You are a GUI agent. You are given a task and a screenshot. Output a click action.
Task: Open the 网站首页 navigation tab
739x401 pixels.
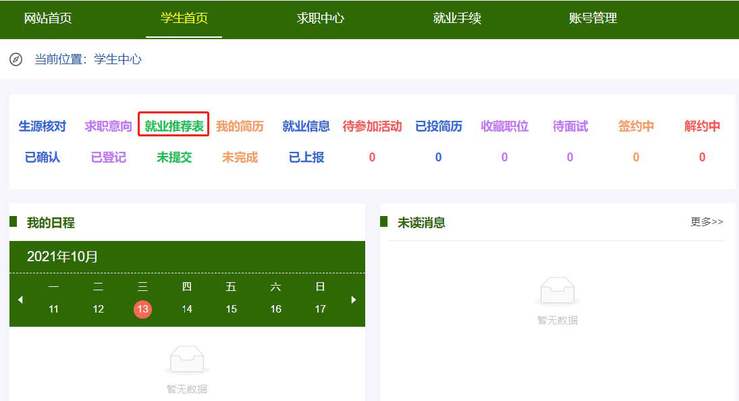point(48,18)
